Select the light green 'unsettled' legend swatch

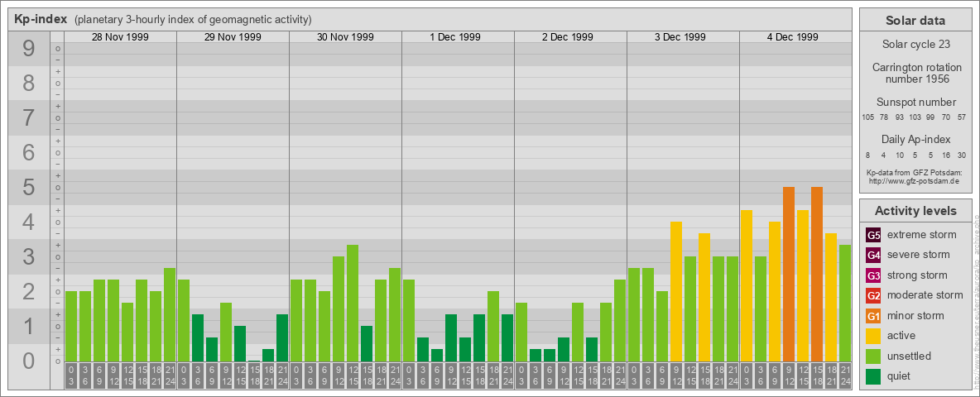point(873,356)
